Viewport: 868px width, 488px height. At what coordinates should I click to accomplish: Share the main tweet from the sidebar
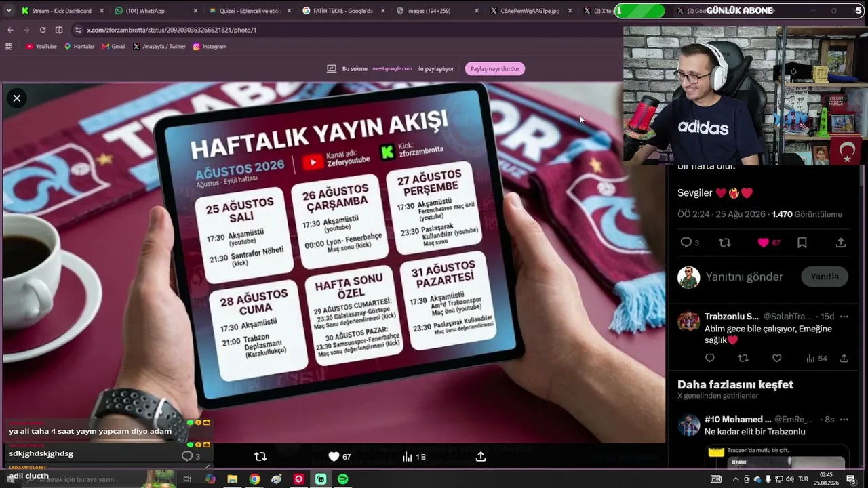[841, 243]
